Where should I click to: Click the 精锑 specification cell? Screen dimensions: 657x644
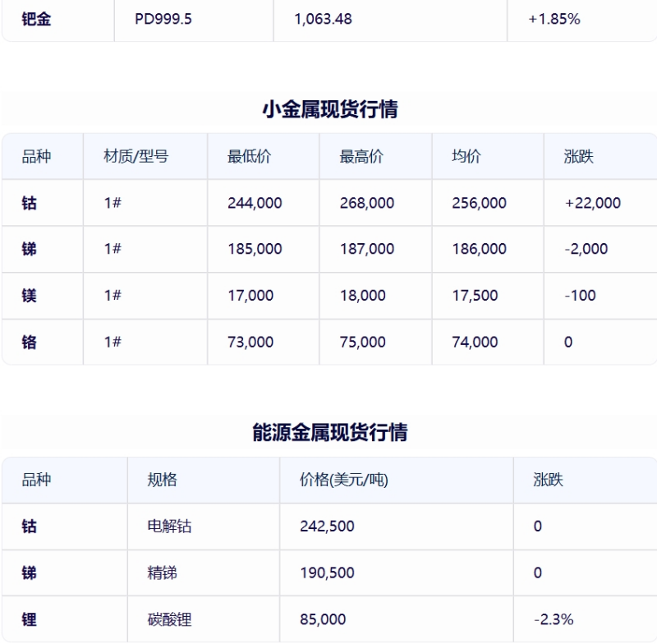[x=162, y=573]
